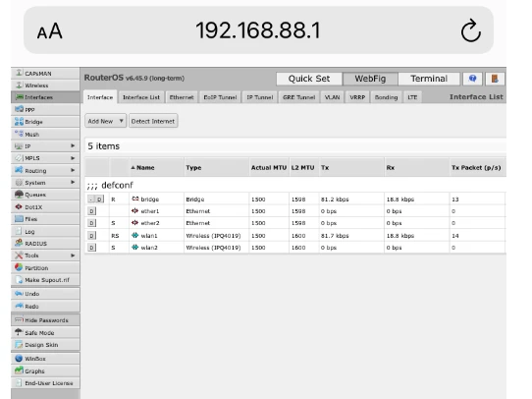The image size is (532, 399).
Task: Switch to the Ethernet tab
Action: point(182,97)
